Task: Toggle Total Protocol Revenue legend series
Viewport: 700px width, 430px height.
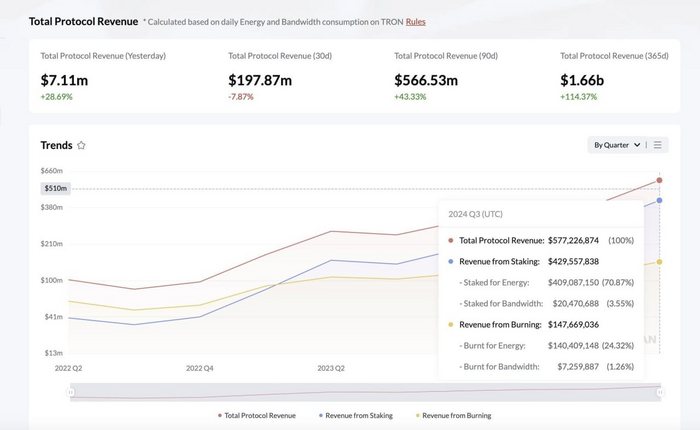Action: pyautogui.click(x=260, y=415)
